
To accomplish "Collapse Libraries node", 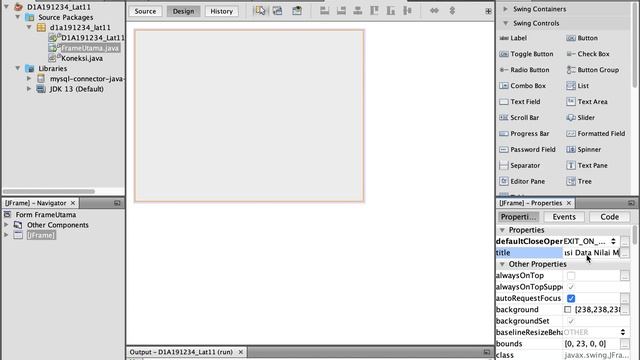I will point(18,68).
